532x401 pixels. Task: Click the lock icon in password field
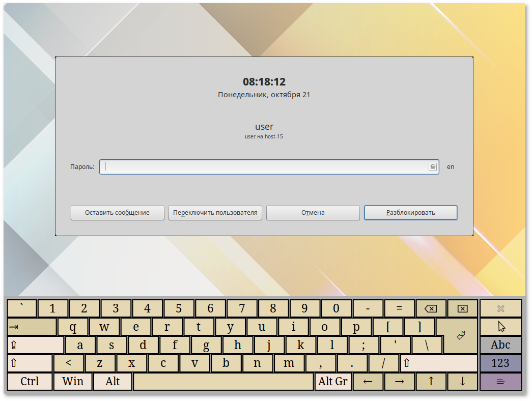click(432, 167)
